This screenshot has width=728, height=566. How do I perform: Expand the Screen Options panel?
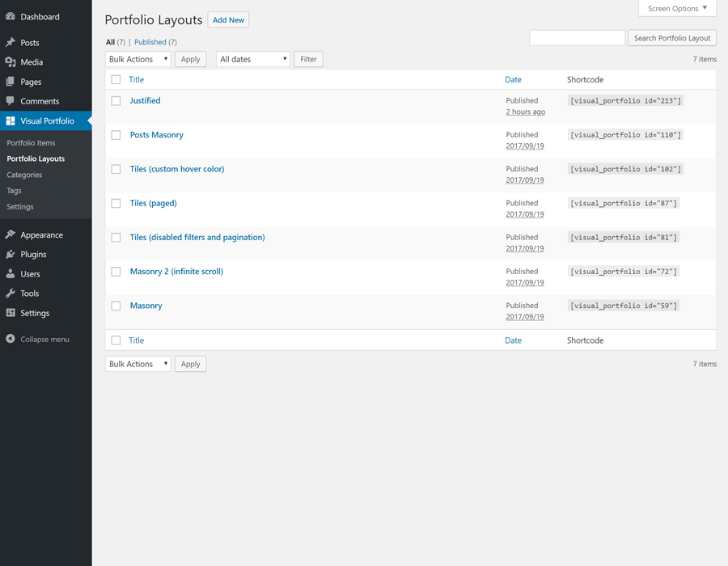(677, 8)
